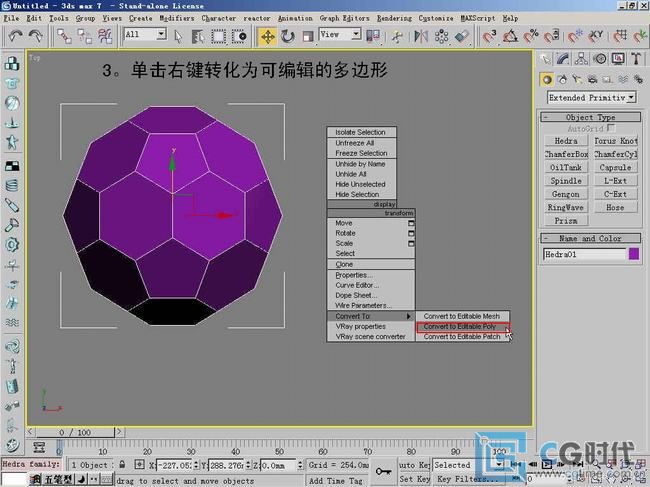
Task: Choose the Select Object arrow tool
Action: point(178,36)
